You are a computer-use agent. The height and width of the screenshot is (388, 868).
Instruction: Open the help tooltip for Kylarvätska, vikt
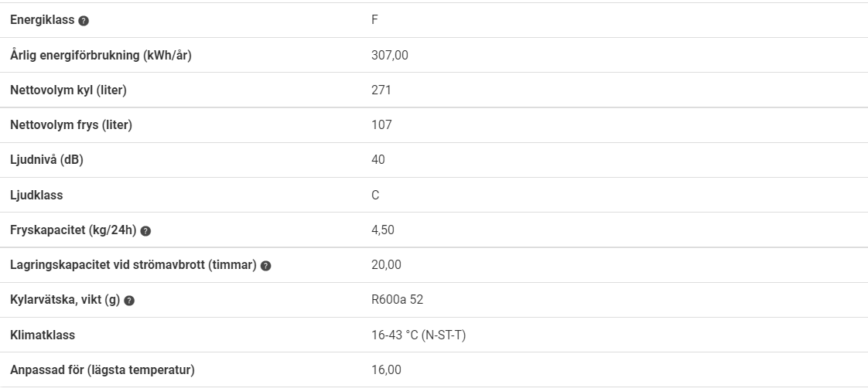(x=129, y=301)
